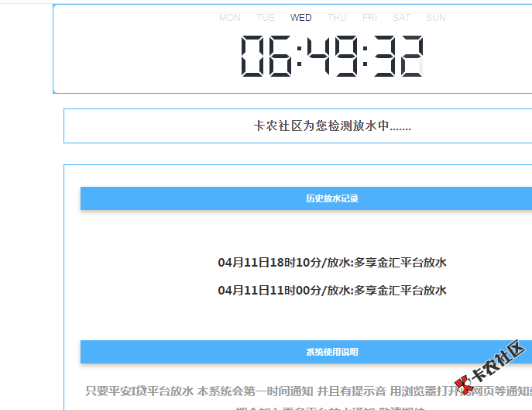Click the TUE weekday label
Viewport: 532px width, 410px height.
click(266, 18)
